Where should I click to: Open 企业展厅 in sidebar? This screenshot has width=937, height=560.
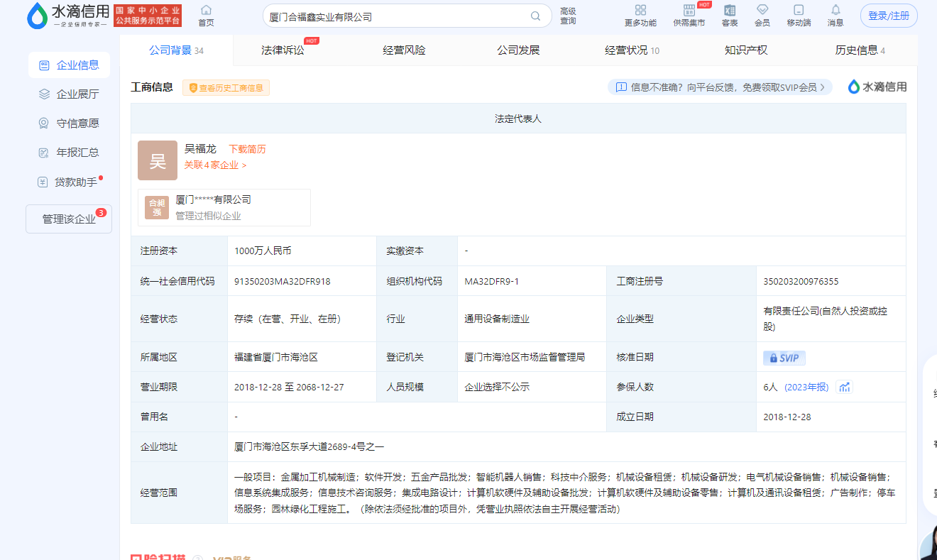tap(69, 94)
